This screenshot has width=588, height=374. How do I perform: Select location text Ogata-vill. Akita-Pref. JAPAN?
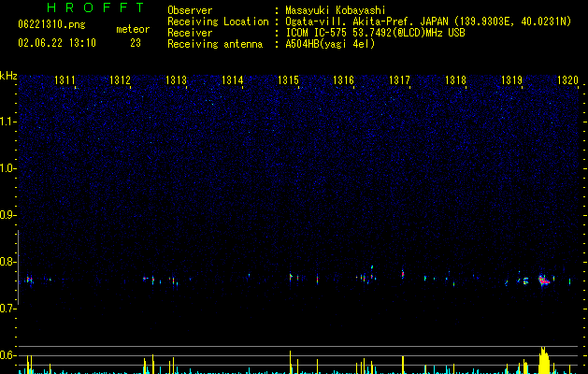click(x=367, y=22)
